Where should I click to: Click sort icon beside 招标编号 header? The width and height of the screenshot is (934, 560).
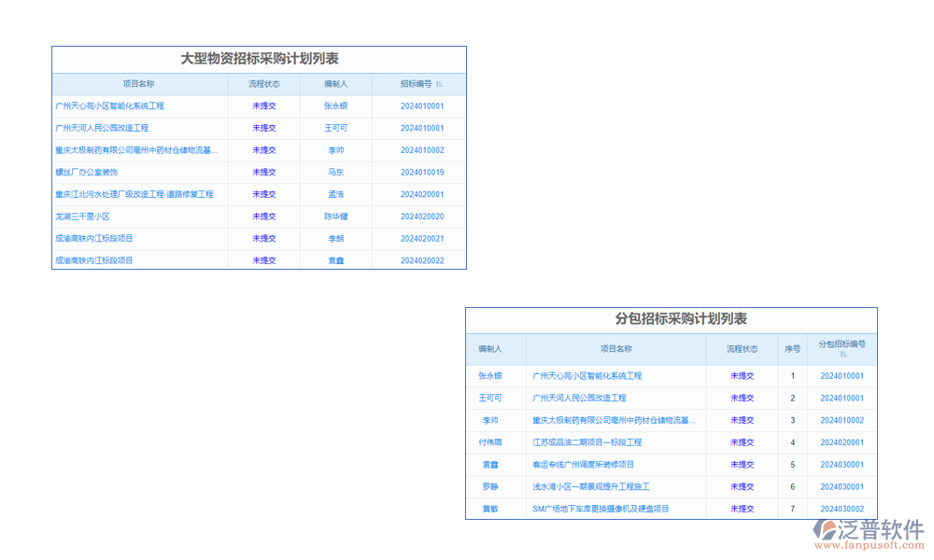click(440, 84)
